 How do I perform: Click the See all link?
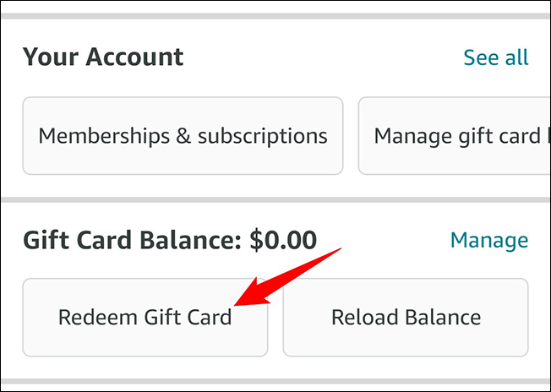496,57
